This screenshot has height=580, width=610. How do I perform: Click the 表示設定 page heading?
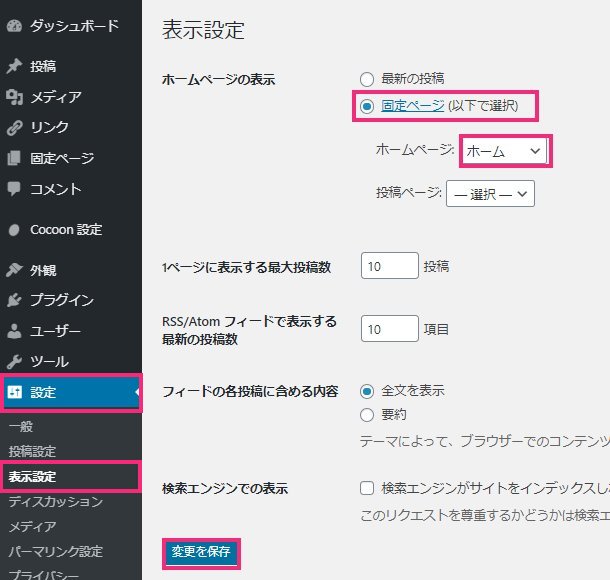tap(203, 30)
